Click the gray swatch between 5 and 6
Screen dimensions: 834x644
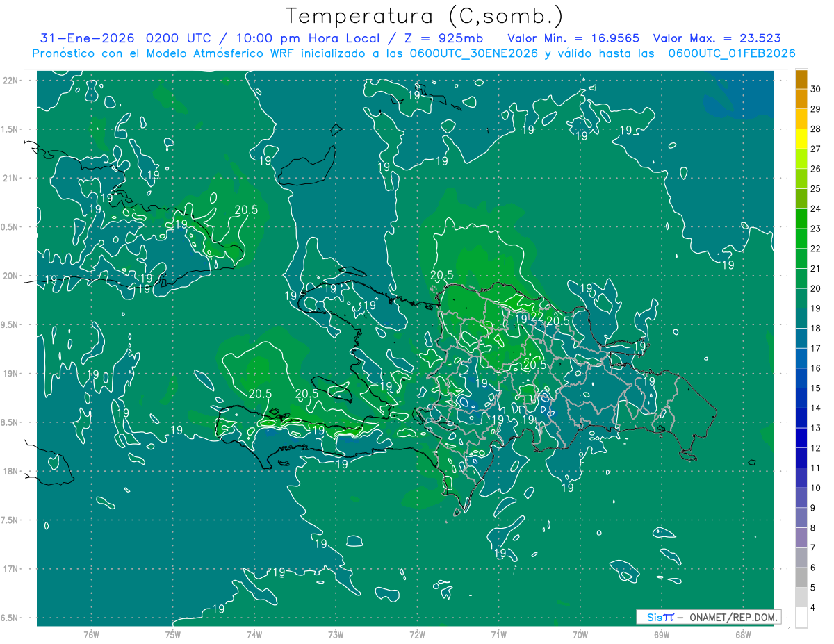click(x=801, y=577)
